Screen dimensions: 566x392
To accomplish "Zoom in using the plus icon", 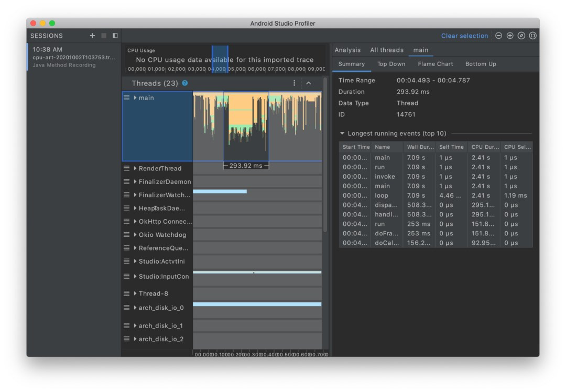I will [509, 36].
